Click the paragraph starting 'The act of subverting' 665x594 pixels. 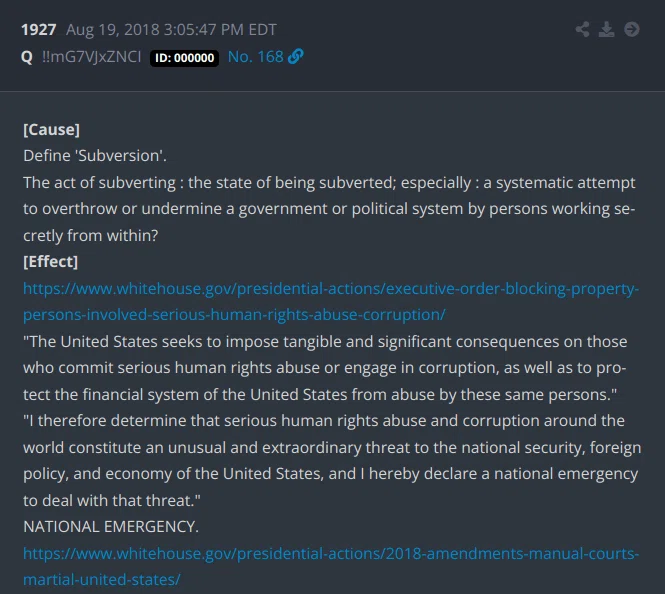[329, 209]
